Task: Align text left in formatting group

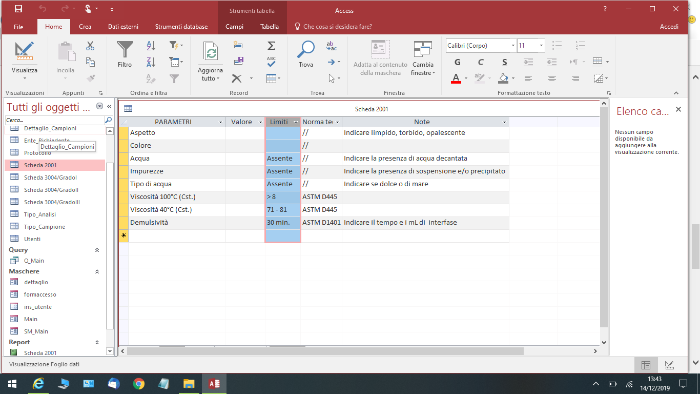Action: pos(528,79)
